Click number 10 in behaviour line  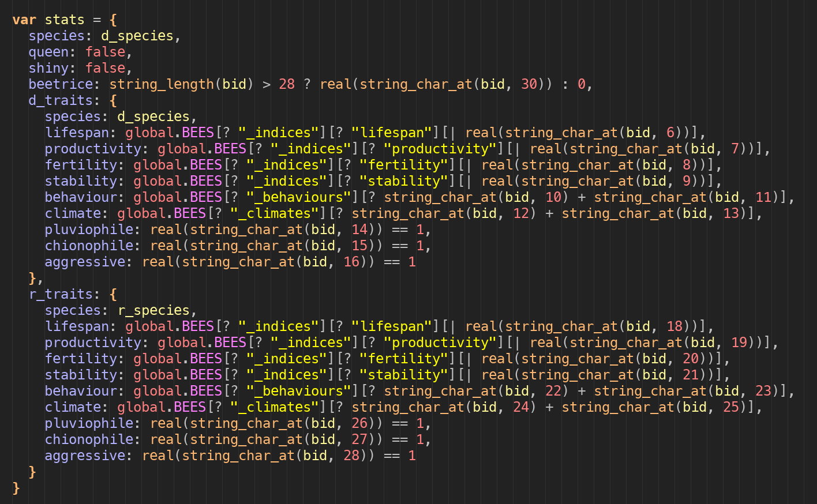tap(553, 197)
